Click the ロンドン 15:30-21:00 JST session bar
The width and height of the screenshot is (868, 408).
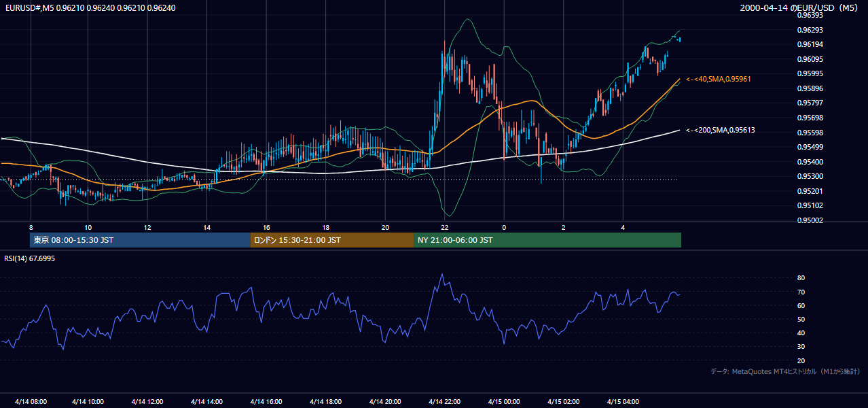tap(332, 240)
